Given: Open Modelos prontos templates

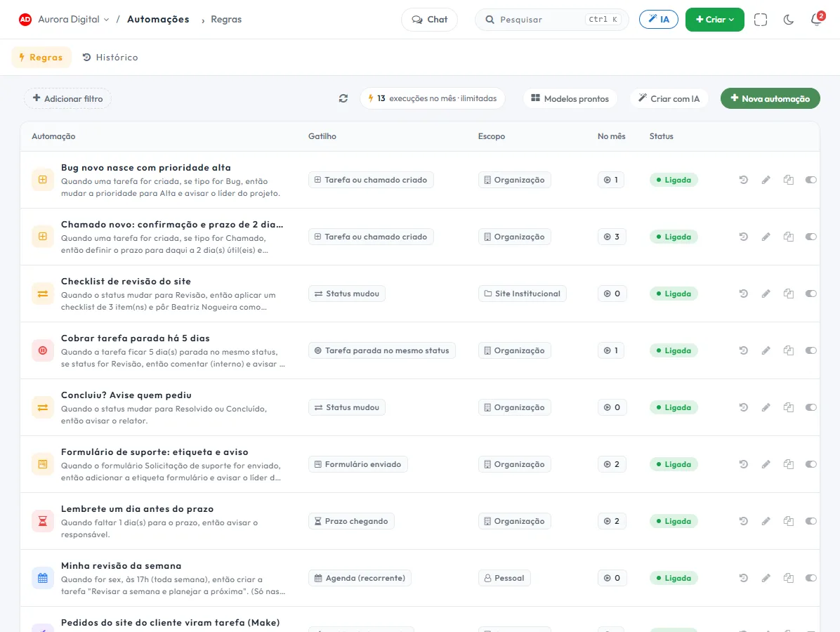Looking at the screenshot, I should 570,98.
